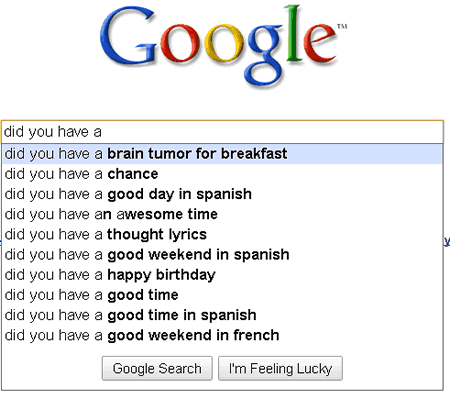
Task: Pick the 'happy birthday' suggestion
Action: coord(222,275)
